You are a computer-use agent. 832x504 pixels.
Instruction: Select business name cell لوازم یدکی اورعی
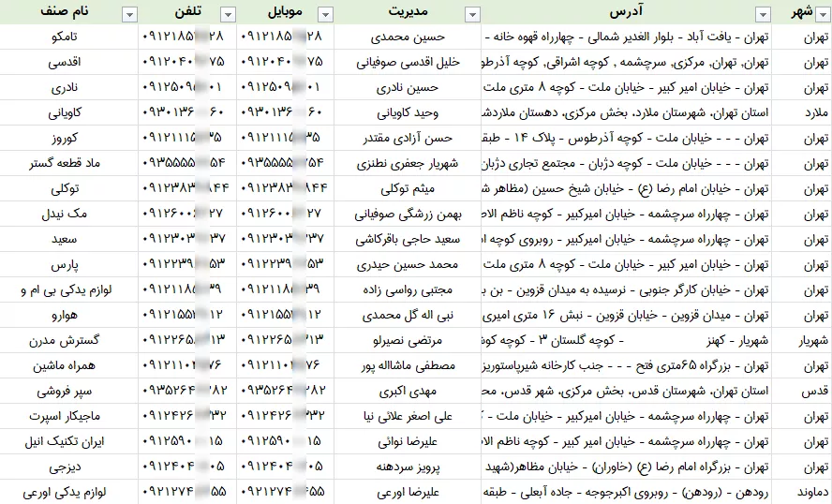tap(69, 492)
